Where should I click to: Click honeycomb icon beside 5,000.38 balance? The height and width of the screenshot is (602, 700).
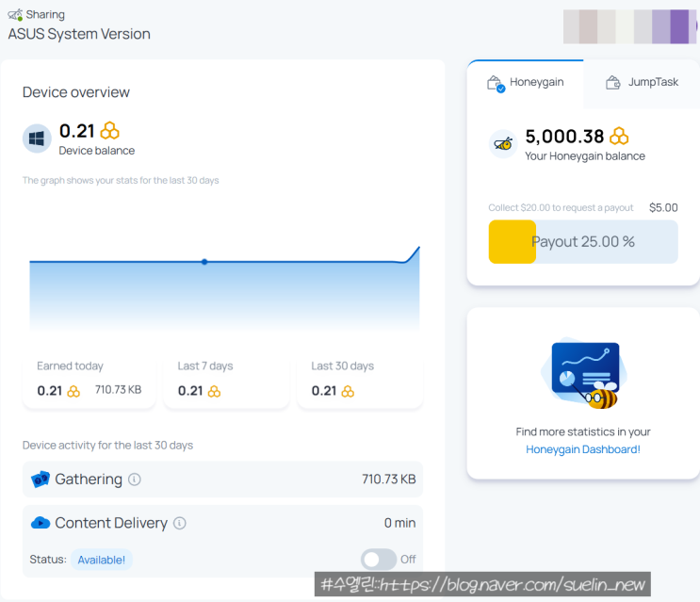coord(619,136)
